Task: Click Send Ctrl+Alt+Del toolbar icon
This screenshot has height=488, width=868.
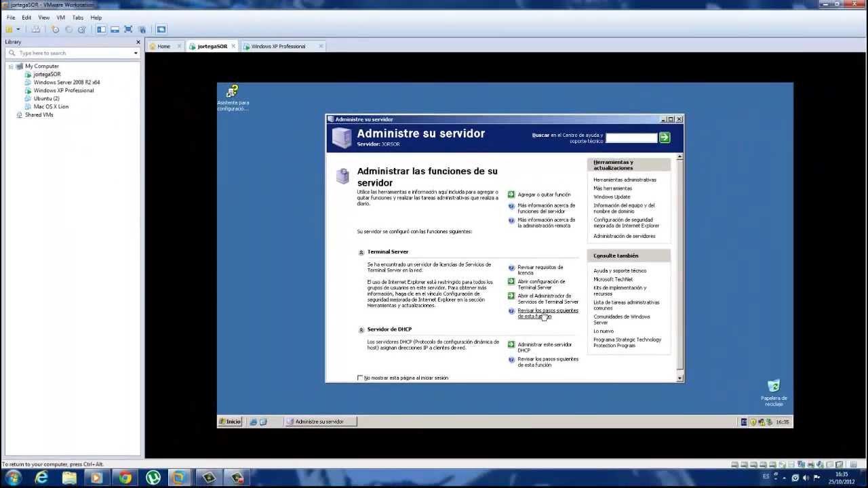Action: [36, 29]
